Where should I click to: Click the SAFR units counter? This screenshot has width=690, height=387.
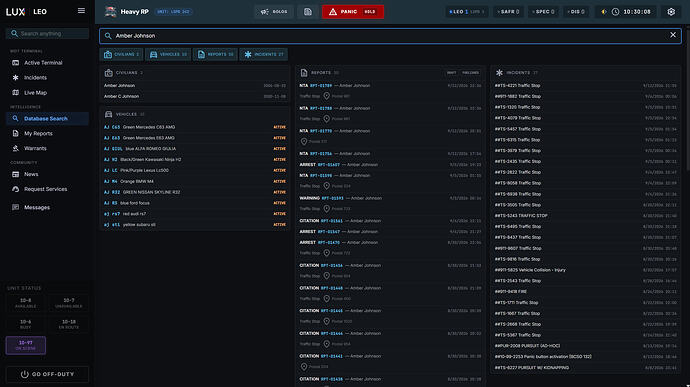[508, 12]
